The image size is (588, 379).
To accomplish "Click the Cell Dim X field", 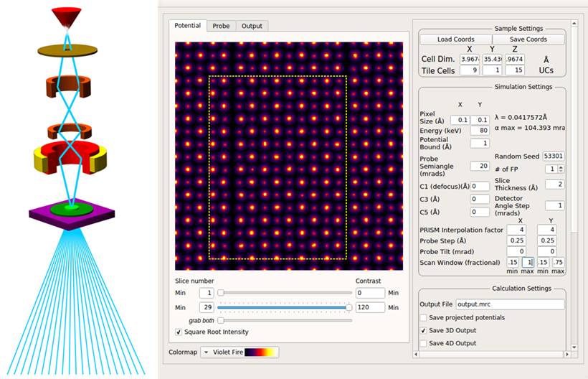I will click(470, 60).
